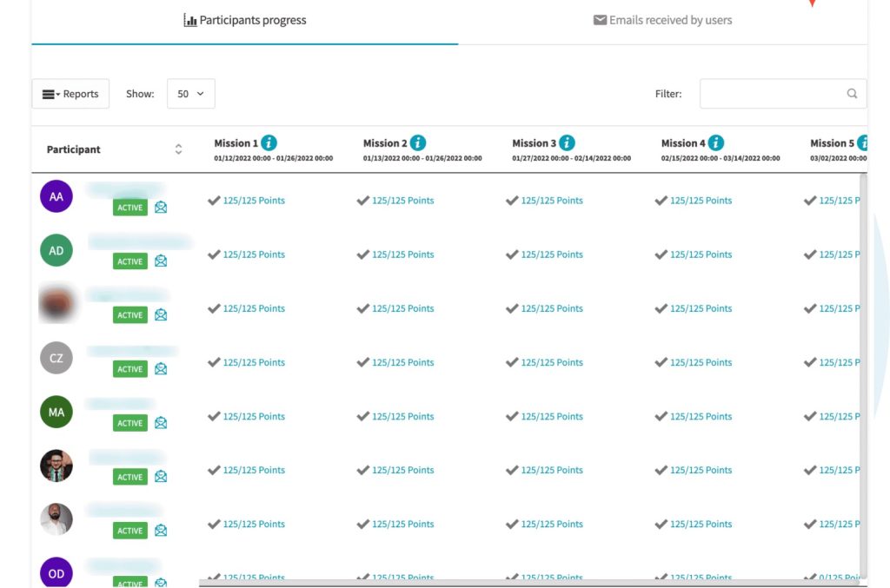Open the Show 50 rows dropdown

tap(190, 94)
